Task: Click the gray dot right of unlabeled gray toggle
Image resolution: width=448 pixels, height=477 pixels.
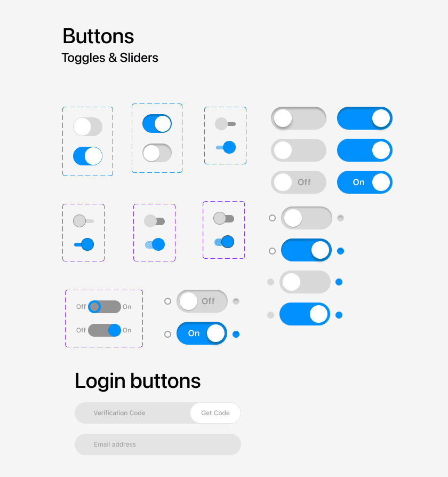Action: tap(340, 218)
